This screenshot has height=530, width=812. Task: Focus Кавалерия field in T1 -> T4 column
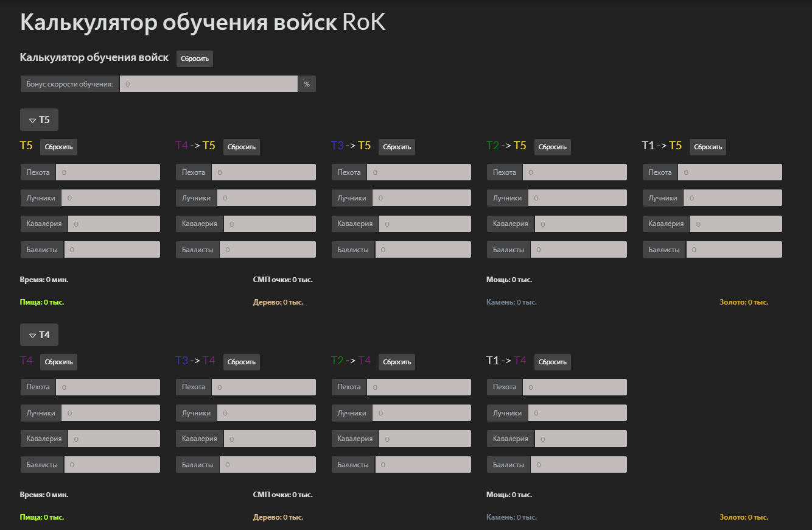pos(581,439)
